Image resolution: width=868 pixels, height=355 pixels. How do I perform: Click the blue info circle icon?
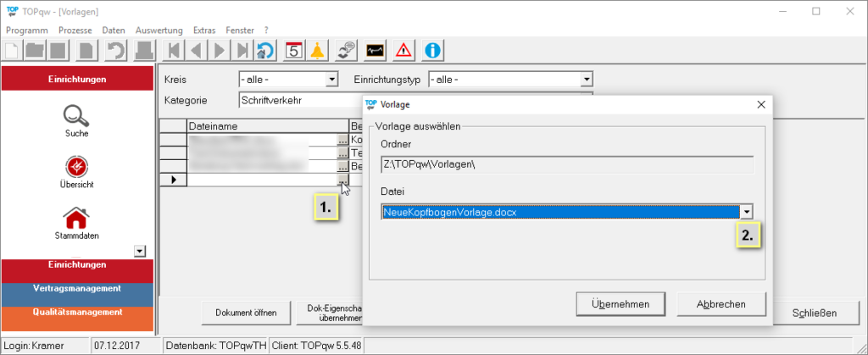(432, 50)
